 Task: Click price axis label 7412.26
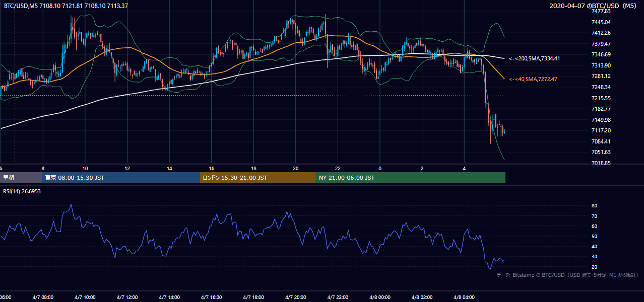601,33
